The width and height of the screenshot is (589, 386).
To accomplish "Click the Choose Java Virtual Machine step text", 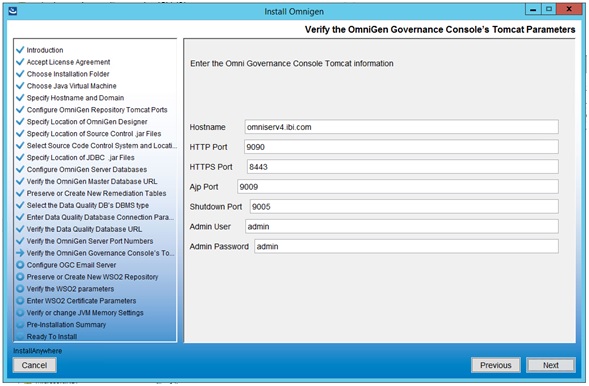I will pyautogui.click(x=71, y=86).
